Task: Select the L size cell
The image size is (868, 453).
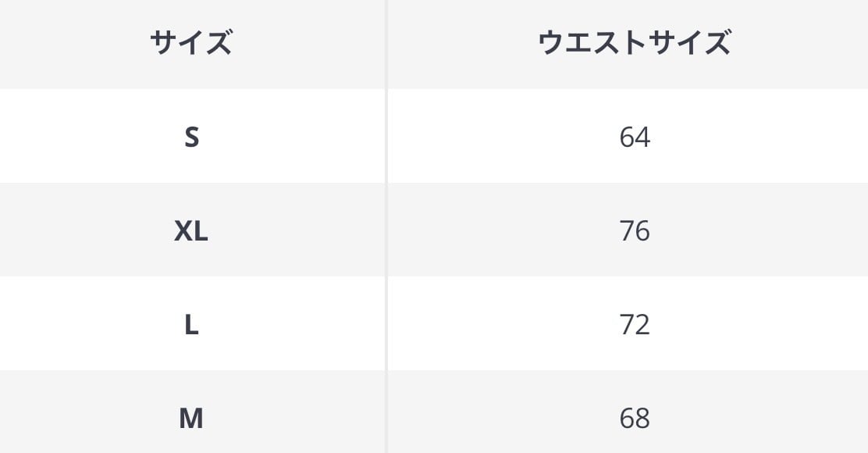Action: pyautogui.click(x=191, y=325)
